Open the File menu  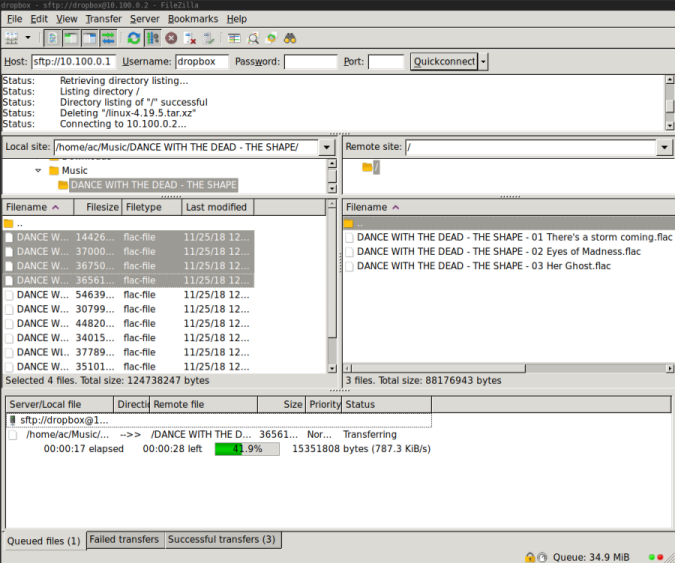(14, 19)
